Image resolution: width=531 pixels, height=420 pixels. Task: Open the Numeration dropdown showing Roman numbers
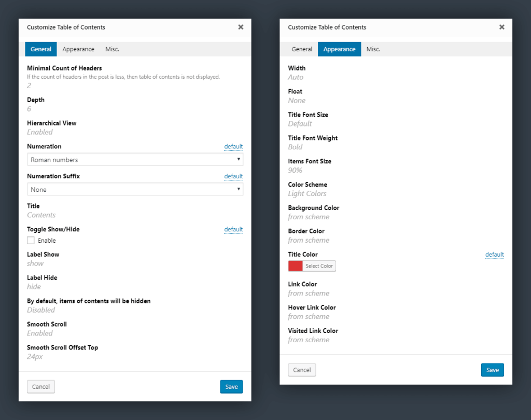click(135, 159)
